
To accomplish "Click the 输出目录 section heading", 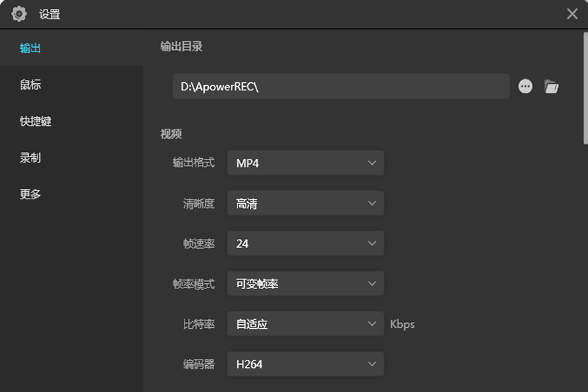I will [182, 46].
